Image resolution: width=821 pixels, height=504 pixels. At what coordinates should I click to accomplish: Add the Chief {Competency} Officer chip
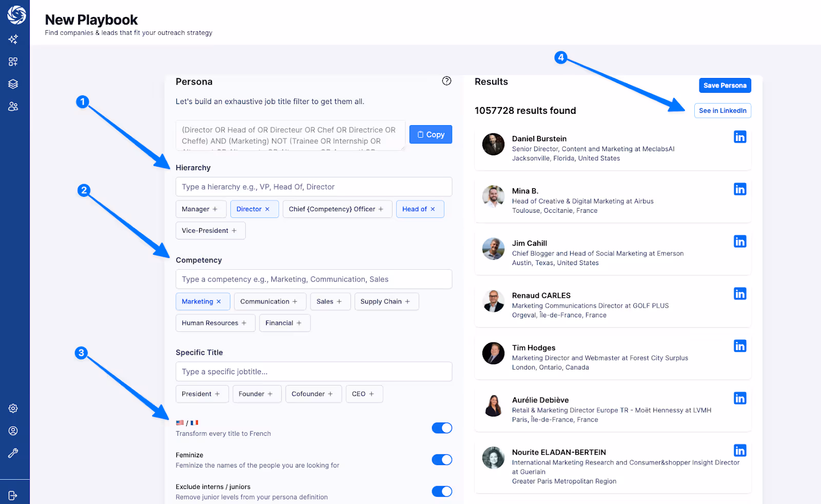tap(337, 209)
